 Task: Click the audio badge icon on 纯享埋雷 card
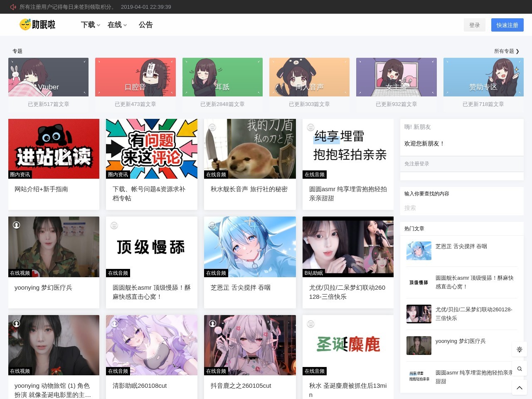(x=310, y=127)
